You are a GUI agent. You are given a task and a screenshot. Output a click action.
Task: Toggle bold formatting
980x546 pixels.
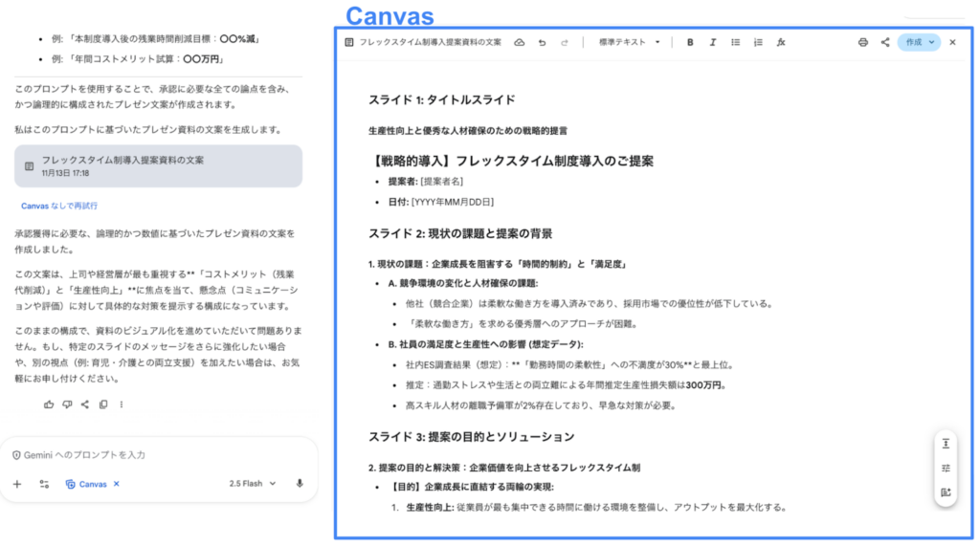[x=690, y=42]
